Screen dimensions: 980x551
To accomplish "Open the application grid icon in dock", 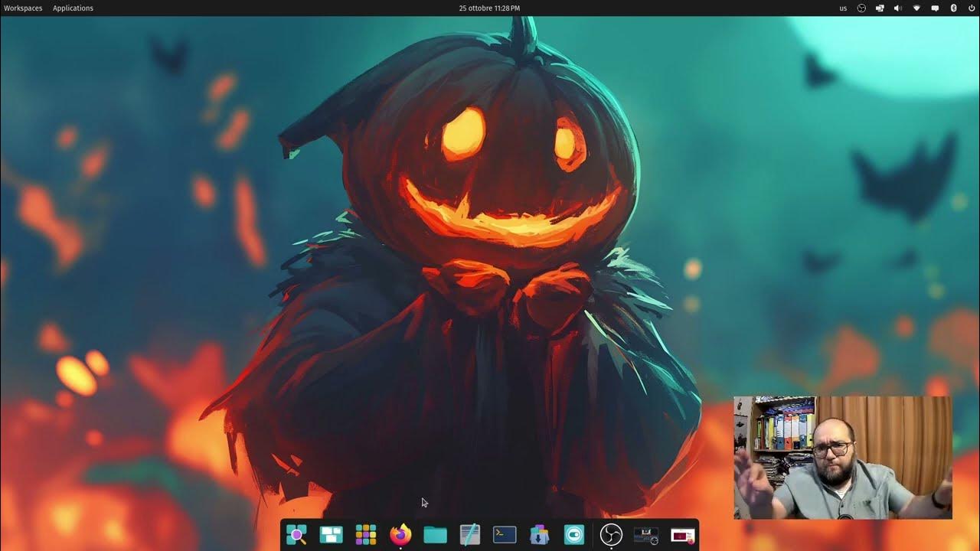I will (366, 534).
